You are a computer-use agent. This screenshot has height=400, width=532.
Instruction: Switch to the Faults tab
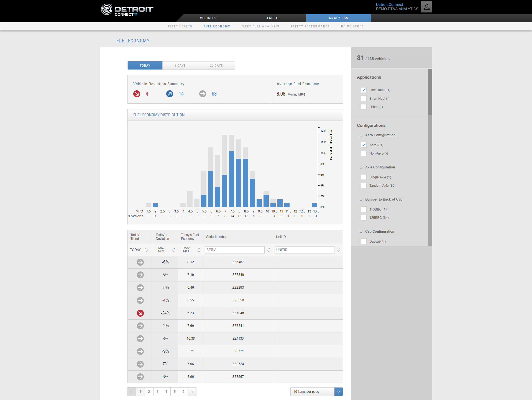tap(273, 18)
